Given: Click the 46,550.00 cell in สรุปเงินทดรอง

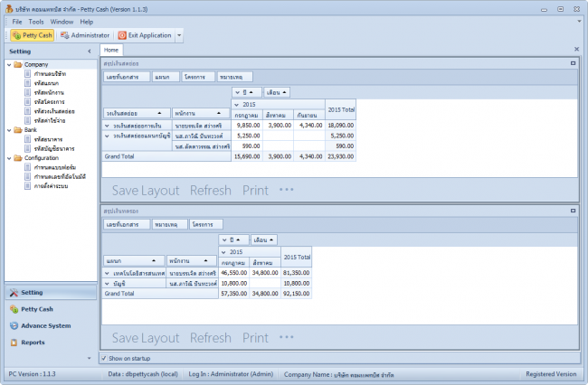Looking at the screenshot, I should tap(234, 273).
